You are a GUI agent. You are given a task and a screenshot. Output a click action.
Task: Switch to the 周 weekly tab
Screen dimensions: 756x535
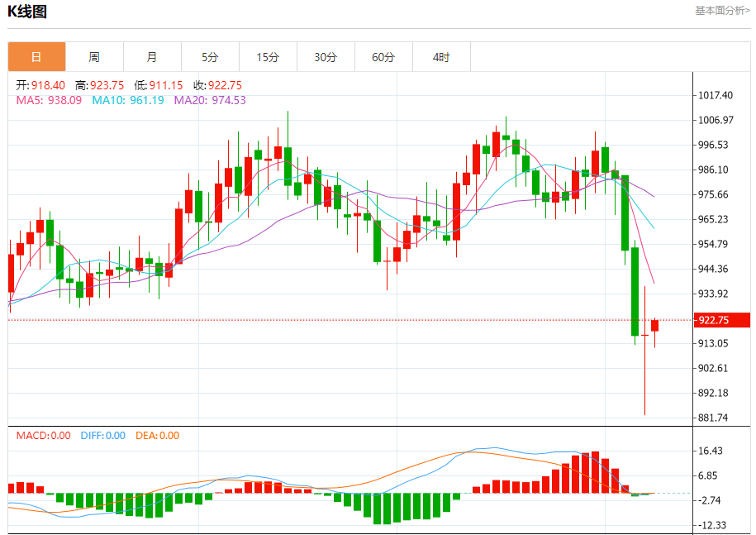click(94, 57)
